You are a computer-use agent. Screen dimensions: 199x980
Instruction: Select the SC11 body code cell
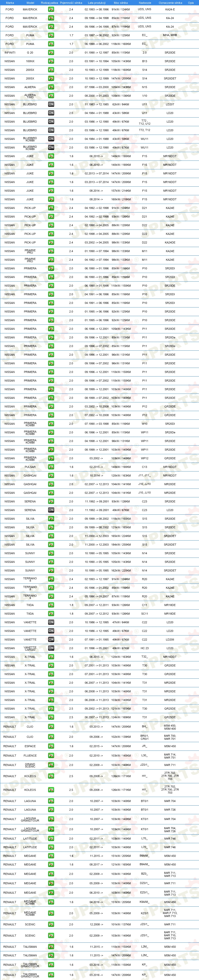click(145, 614)
